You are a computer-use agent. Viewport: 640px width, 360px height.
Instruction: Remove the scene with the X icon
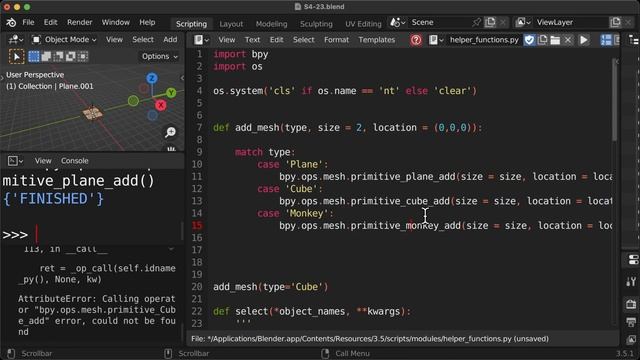pyautogui.click(x=503, y=22)
